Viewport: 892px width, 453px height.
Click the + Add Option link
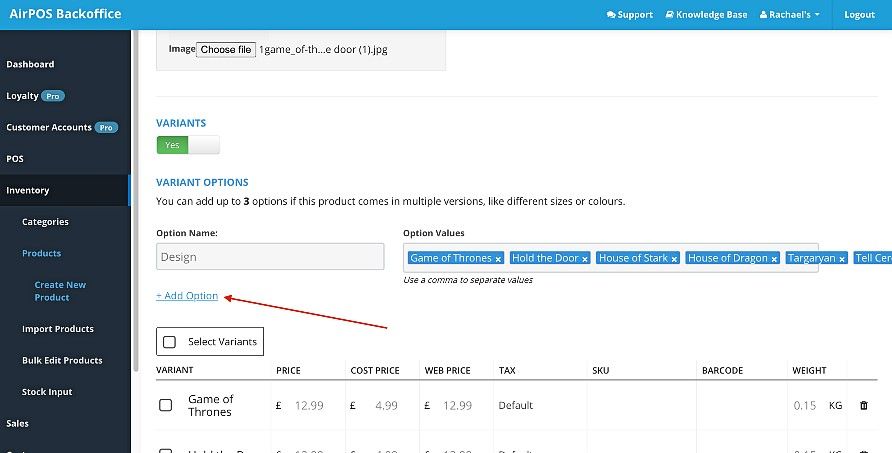coord(187,296)
